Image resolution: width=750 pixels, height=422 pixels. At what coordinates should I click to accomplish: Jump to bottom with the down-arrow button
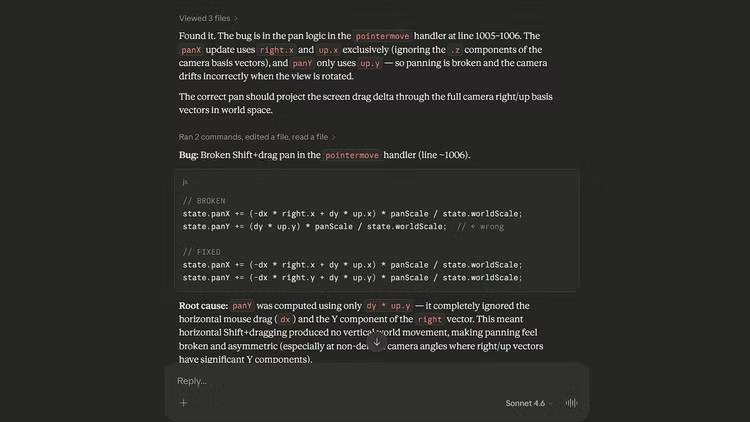(x=376, y=342)
